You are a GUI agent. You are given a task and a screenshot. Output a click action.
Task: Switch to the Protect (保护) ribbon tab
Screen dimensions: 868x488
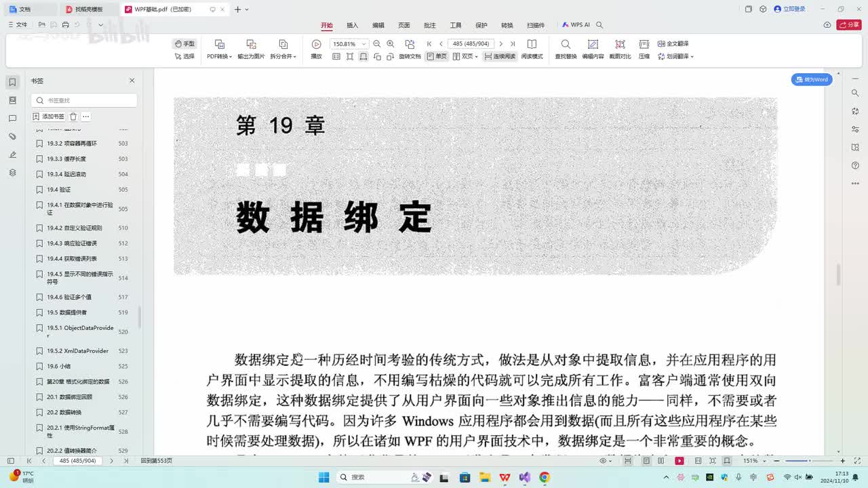[x=481, y=25]
